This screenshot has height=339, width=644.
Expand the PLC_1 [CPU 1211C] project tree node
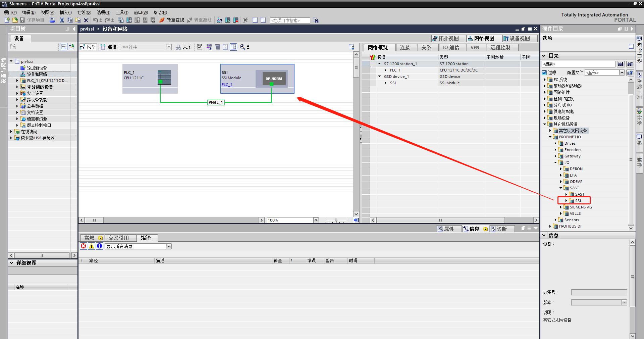tap(17, 81)
